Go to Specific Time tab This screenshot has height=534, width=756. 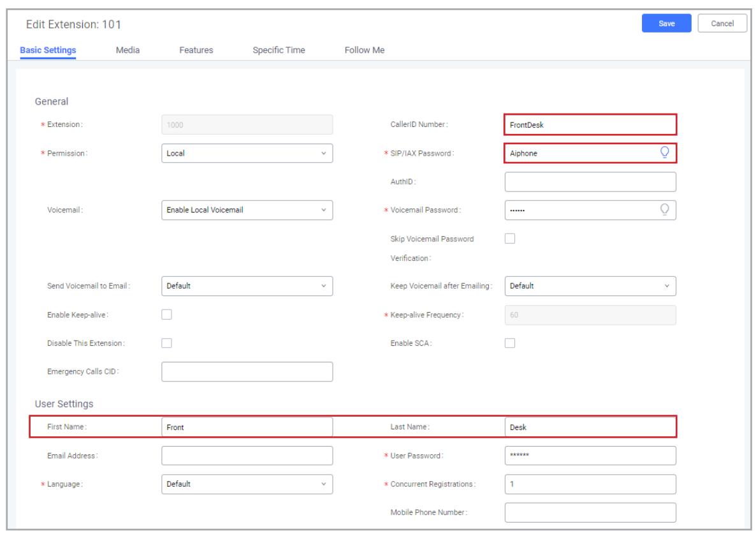coord(279,50)
